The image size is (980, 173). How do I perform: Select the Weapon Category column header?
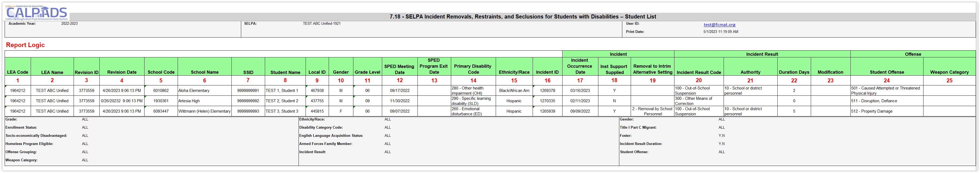pyautogui.click(x=949, y=72)
